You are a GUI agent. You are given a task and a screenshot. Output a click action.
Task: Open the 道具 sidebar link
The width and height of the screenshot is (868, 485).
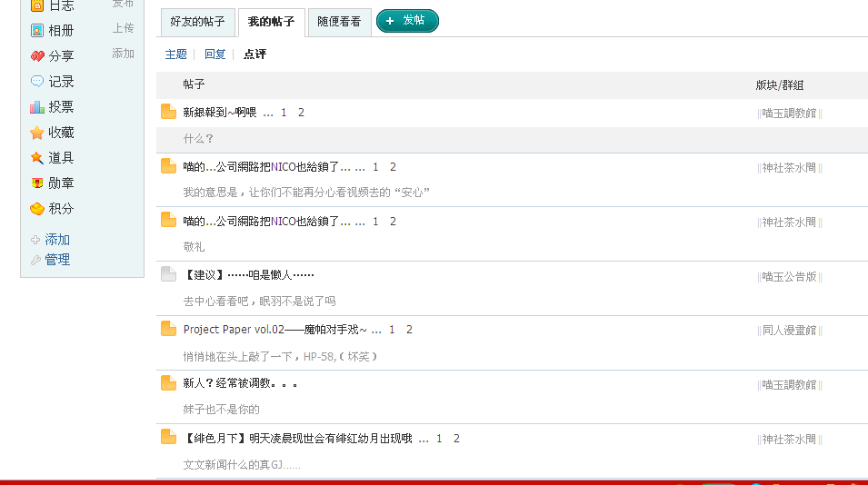(x=61, y=158)
